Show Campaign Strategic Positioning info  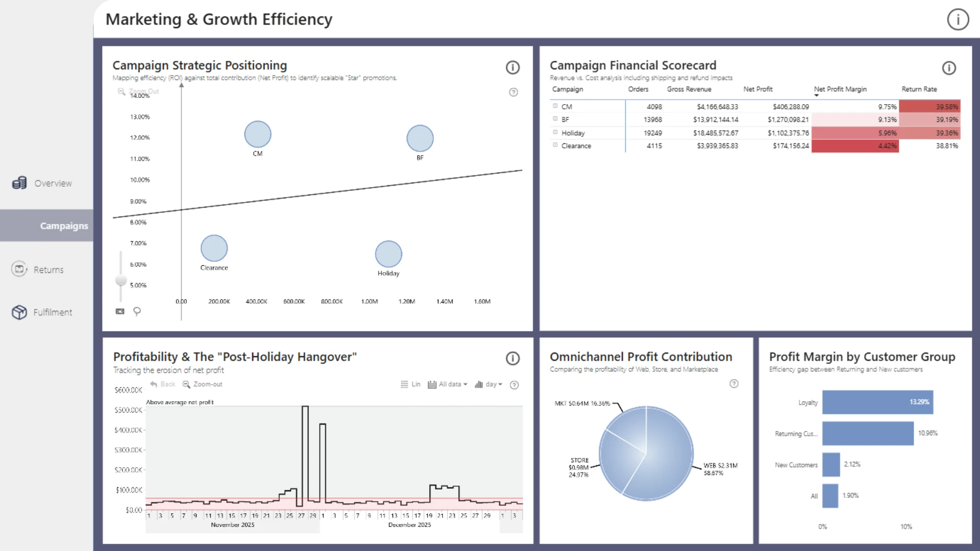512,67
